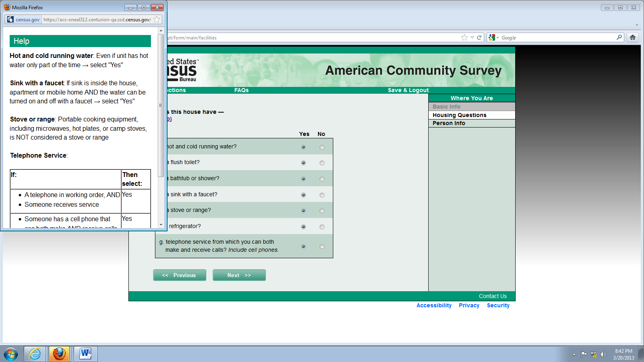
Task: Click the search magnifier icon
Action: point(619,37)
